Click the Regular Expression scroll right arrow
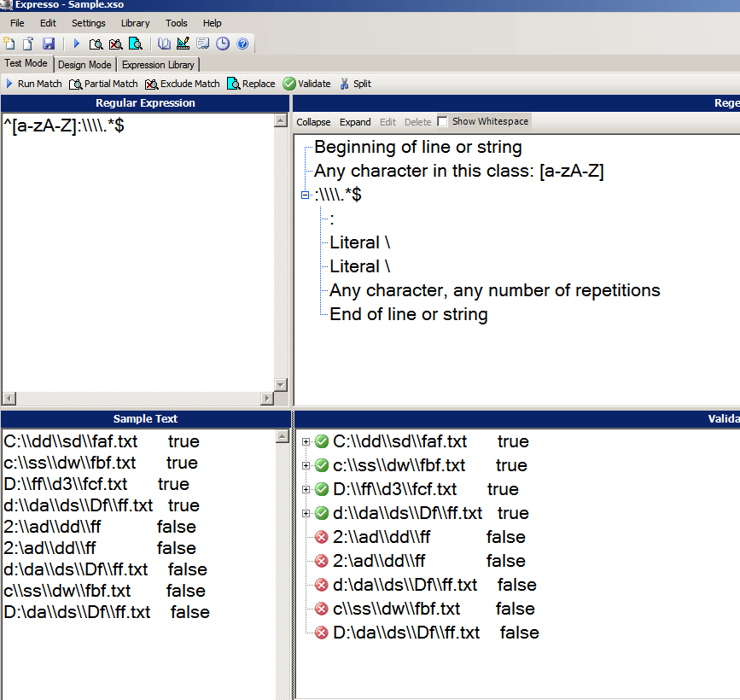The image size is (740, 700). 267,399
